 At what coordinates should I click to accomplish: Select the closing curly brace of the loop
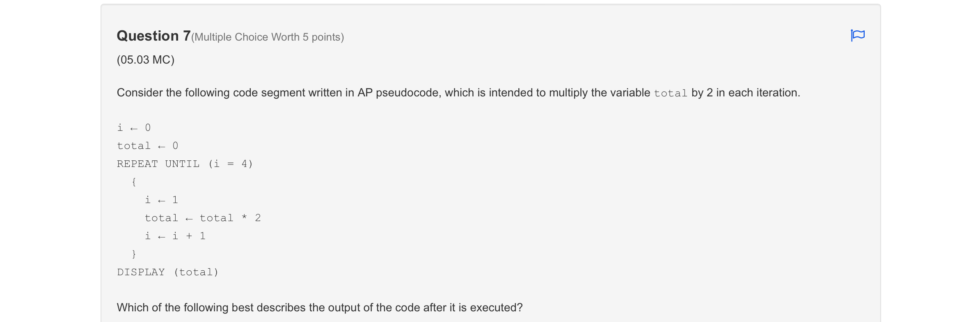pyautogui.click(x=134, y=254)
